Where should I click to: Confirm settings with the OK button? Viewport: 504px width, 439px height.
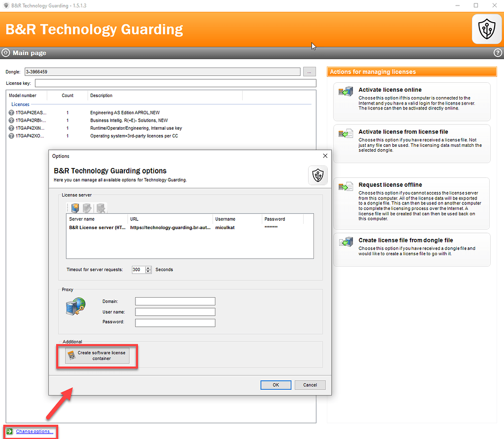276,385
